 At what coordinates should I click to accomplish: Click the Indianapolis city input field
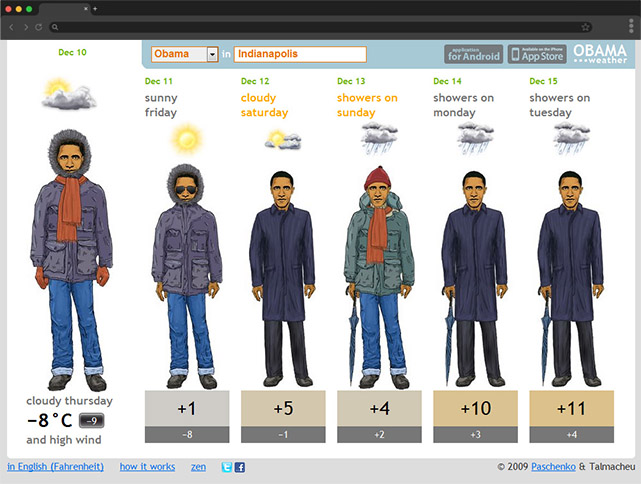click(300, 54)
